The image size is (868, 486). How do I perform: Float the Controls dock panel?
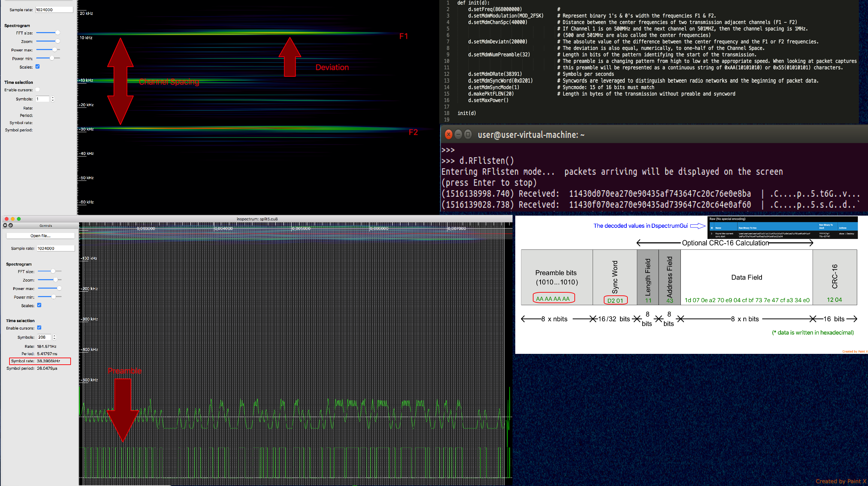pyautogui.click(x=10, y=225)
